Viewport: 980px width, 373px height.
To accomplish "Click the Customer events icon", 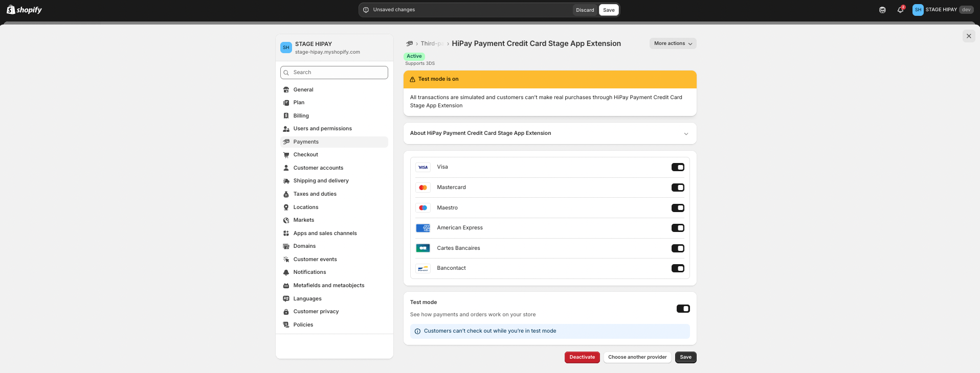I will pyautogui.click(x=286, y=260).
